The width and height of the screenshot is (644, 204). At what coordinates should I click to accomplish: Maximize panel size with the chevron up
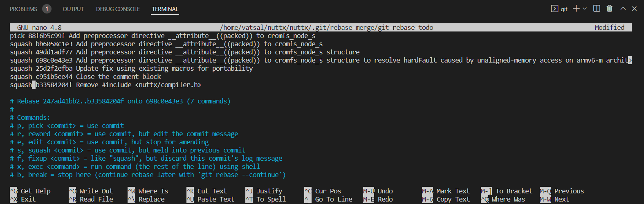tap(623, 9)
